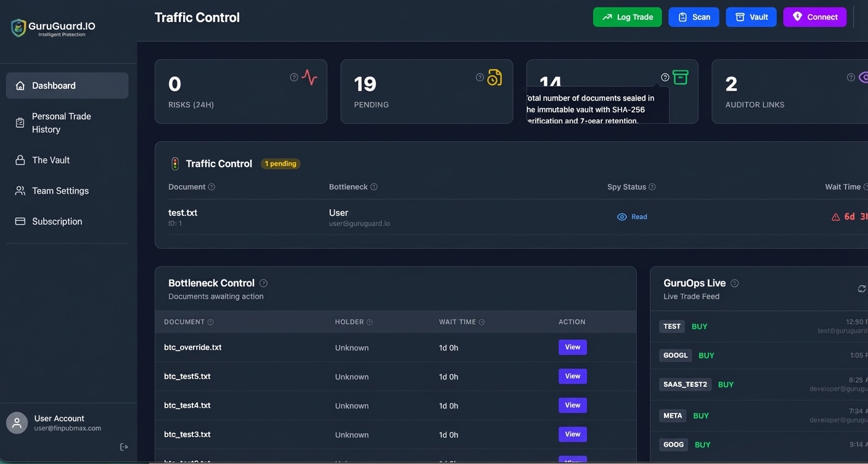The height and width of the screenshot is (464, 868).
Task: Open the Bottleneck Control info icon
Action: click(x=263, y=283)
